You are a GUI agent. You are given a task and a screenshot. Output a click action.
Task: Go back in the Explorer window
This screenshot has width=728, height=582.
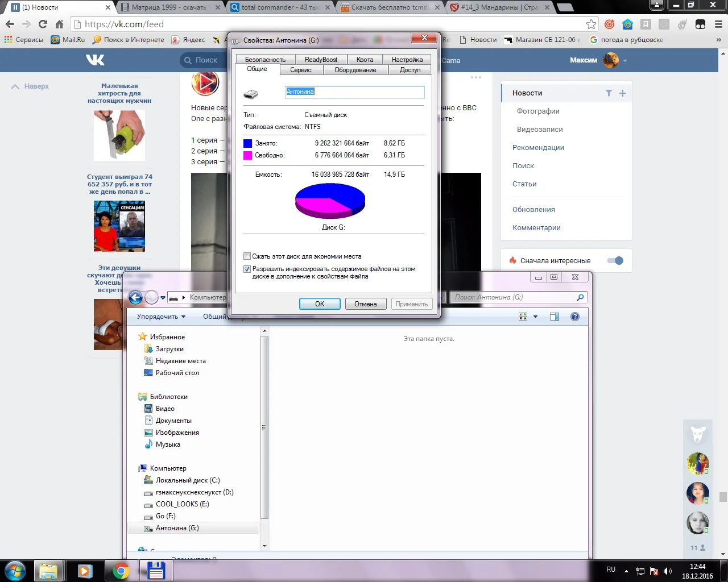point(135,297)
